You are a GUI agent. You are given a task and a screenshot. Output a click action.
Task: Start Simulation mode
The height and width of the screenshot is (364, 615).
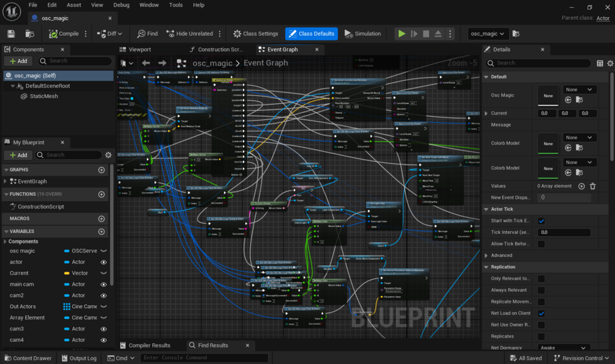coord(362,34)
